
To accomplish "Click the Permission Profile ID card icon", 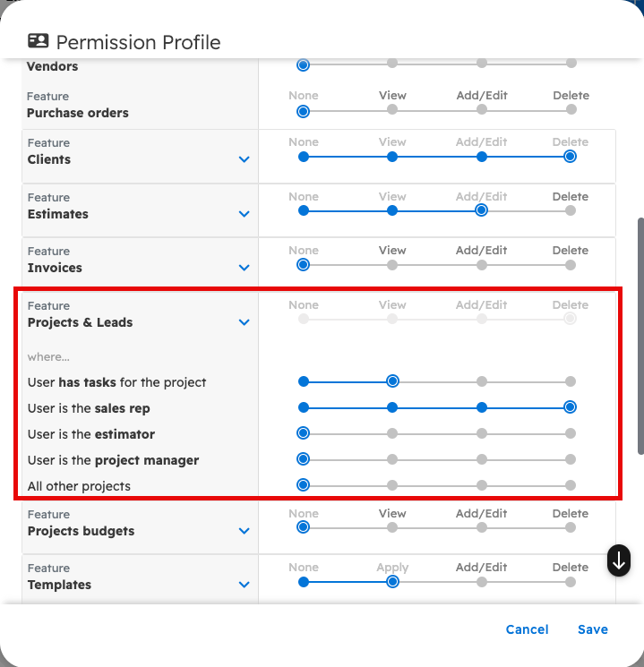I will pos(38,41).
